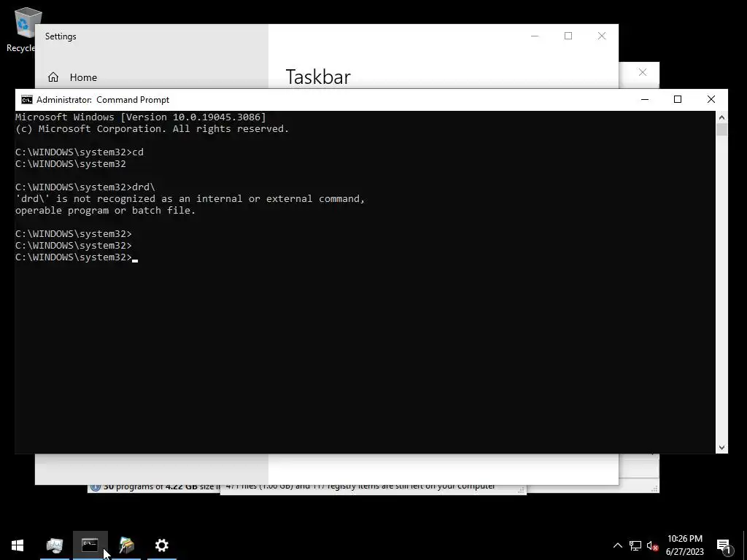Minimize the Settings window
Screen dimensions: 747x560
click(535, 36)
